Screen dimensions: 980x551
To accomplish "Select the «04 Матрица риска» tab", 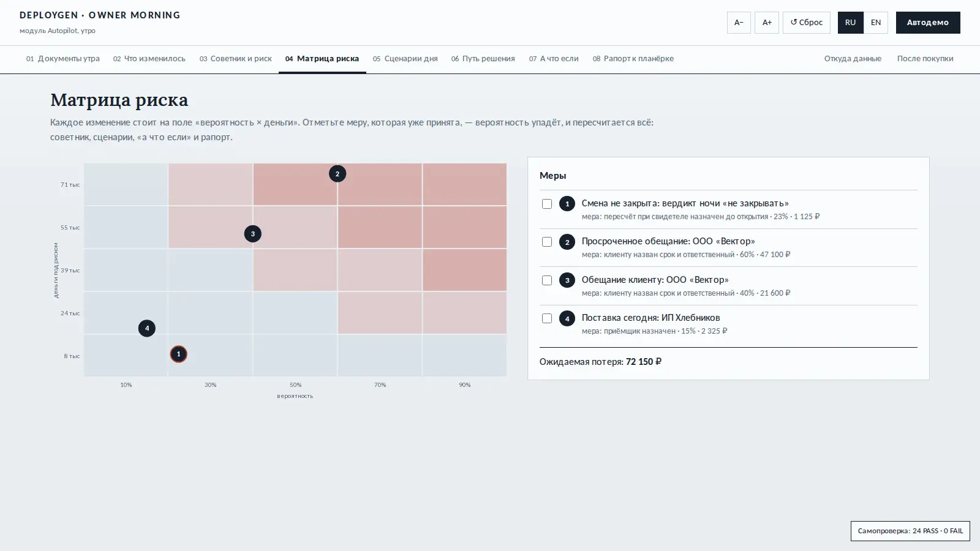I will (x=322, y=59).
